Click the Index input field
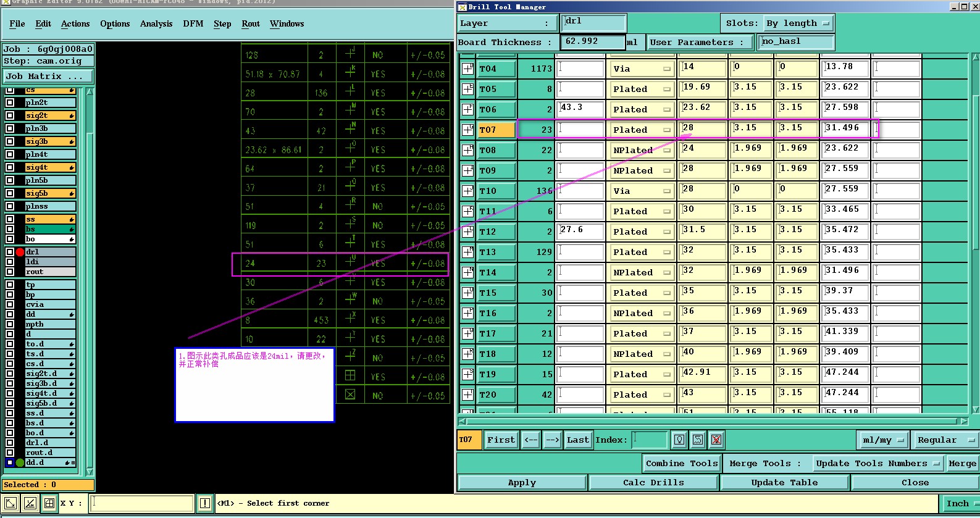 [x=650, y=440]
